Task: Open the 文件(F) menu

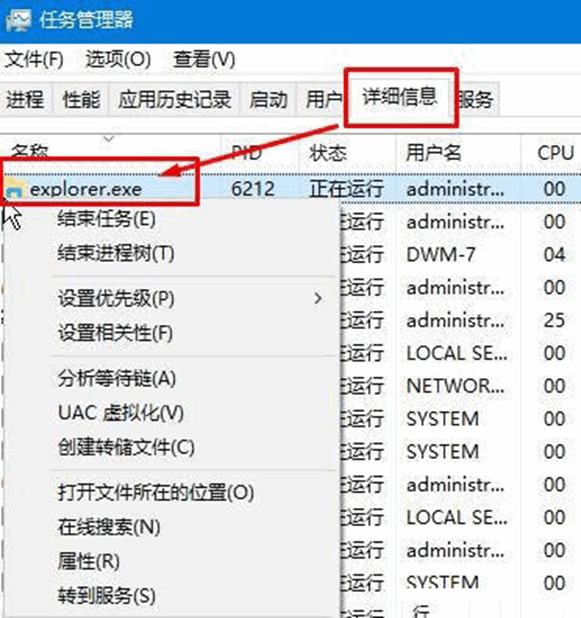Action: point(34,60)
